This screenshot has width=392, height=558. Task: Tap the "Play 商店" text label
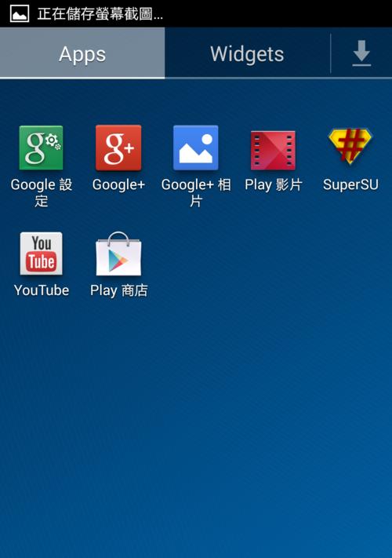[x=118, y=290]
